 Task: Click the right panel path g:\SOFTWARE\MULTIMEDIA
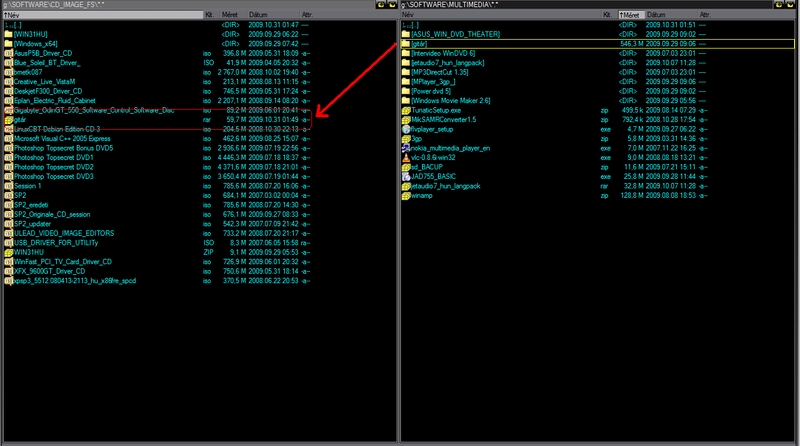449,5
